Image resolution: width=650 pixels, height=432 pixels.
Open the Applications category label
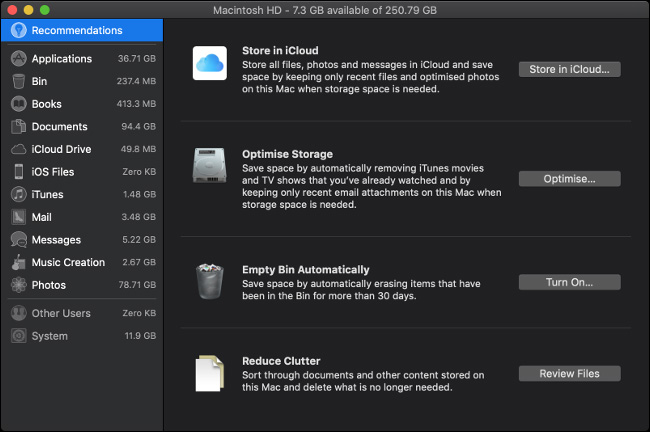point(62,59)
